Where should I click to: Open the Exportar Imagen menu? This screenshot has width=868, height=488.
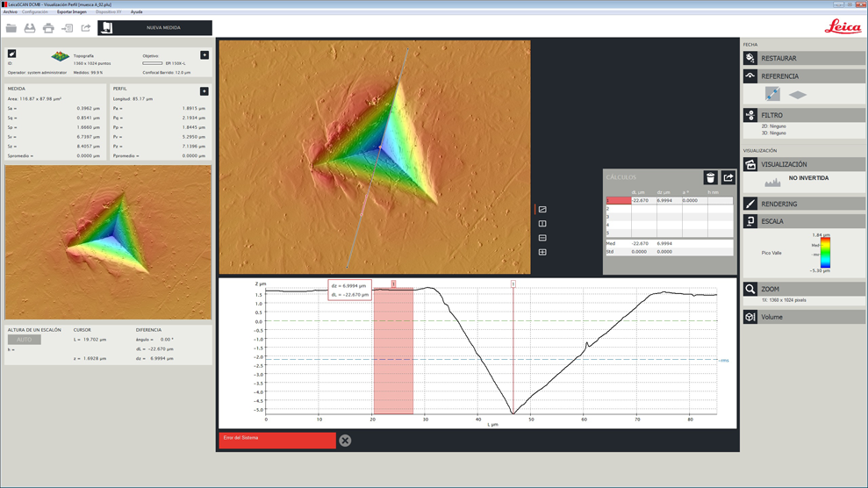72,12
